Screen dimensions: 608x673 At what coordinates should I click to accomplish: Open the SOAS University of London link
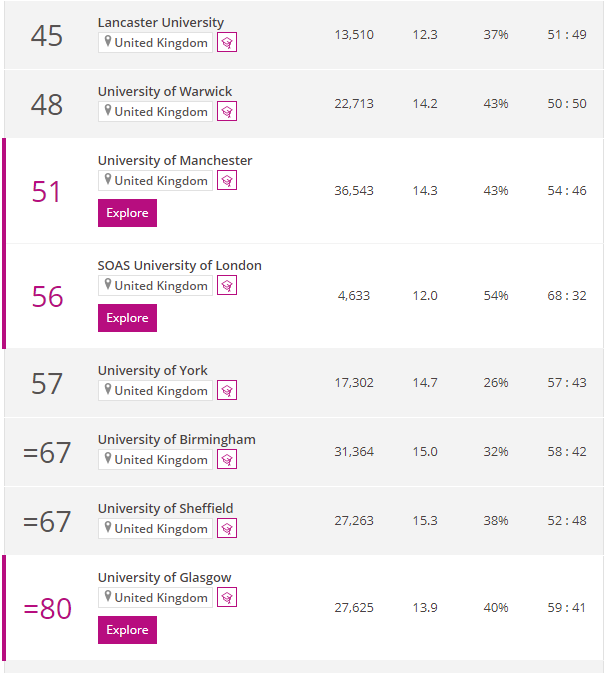coord(179,265)
